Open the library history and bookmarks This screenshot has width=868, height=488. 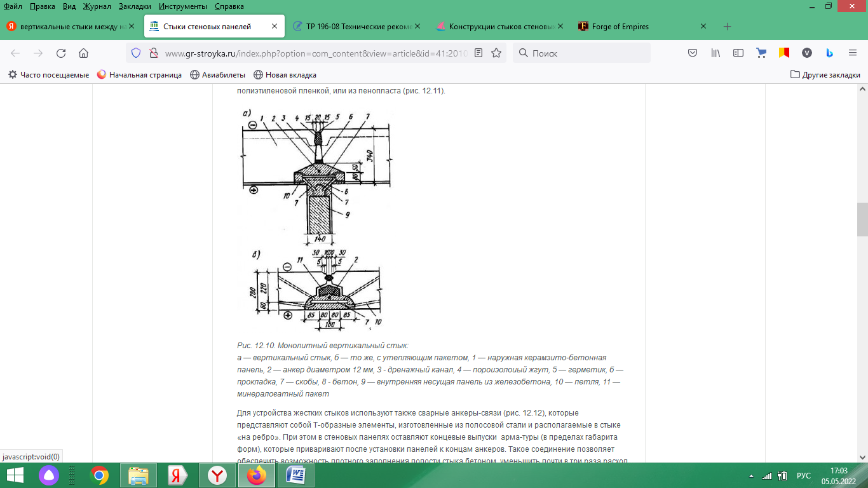[715, 53]
